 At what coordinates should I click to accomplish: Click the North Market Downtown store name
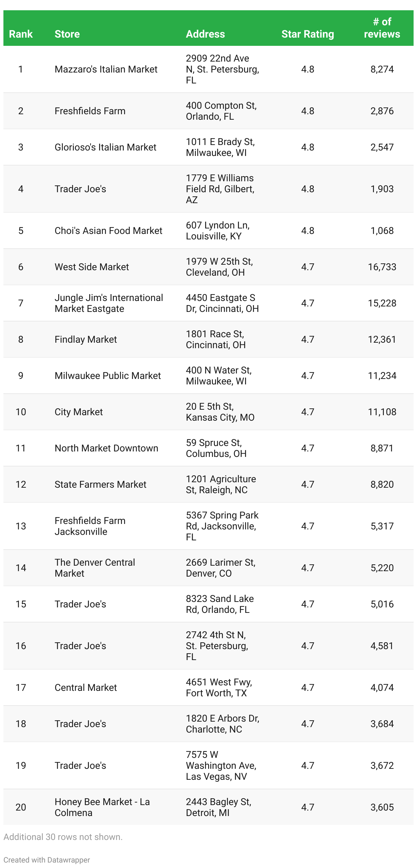(x=106, y=448)
